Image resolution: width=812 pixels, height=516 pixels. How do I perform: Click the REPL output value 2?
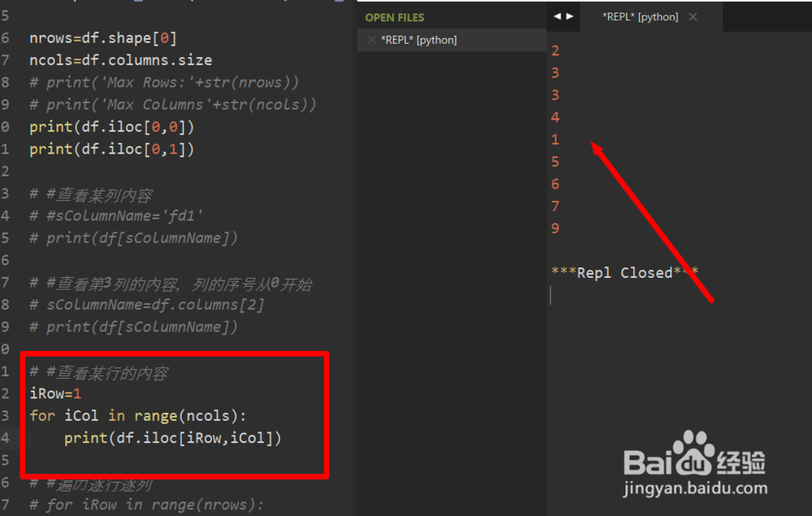(555, 50)
